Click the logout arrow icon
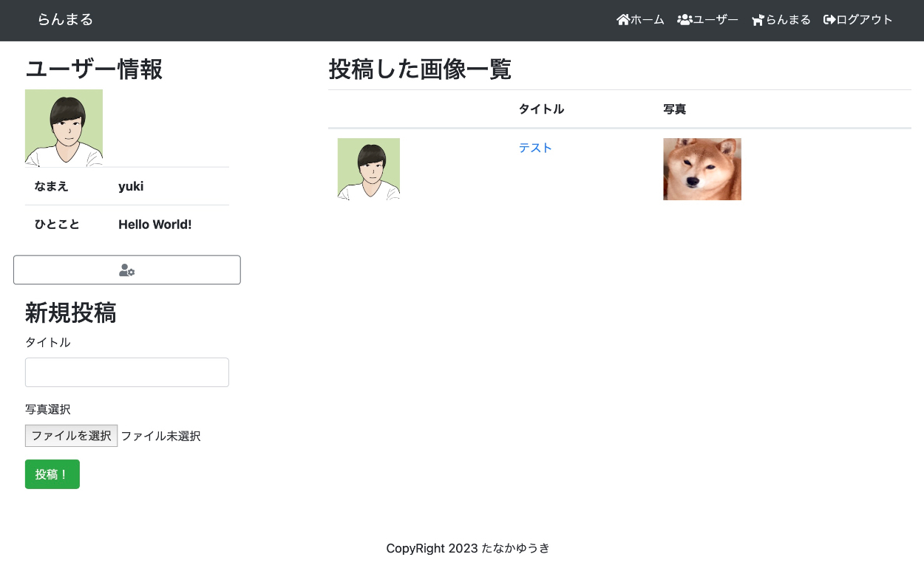This screenshot has height=574, width=924. pos(829,20)
